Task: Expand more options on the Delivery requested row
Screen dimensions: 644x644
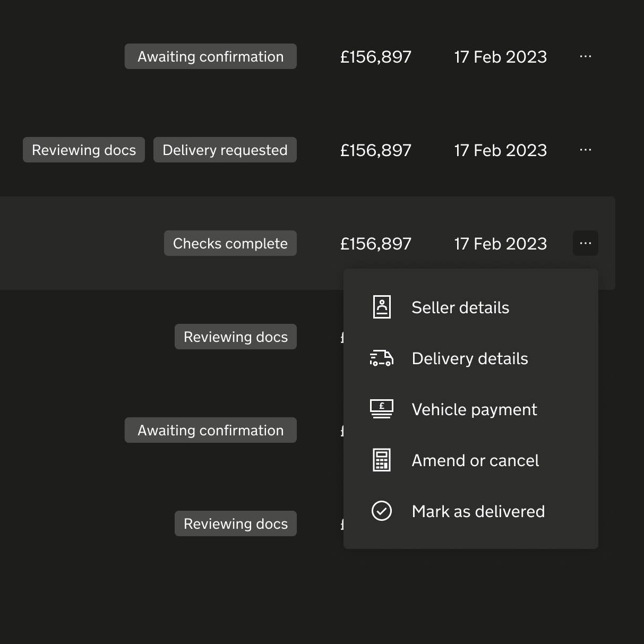Action: 586,150
